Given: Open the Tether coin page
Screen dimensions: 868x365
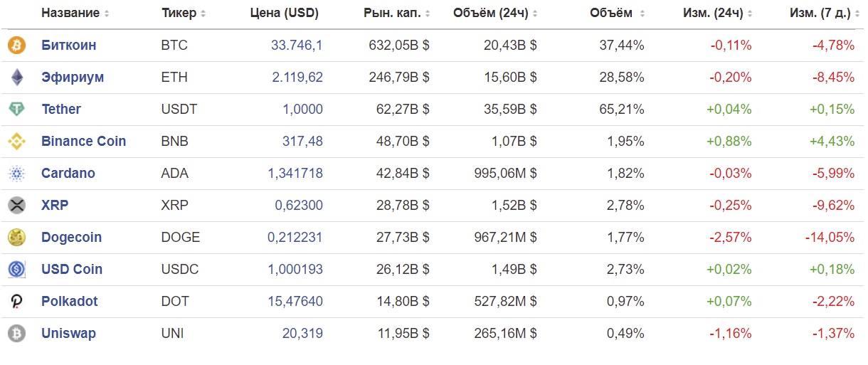Looking at the screenshot, I should pyautogui.click(x=61, y=110).
